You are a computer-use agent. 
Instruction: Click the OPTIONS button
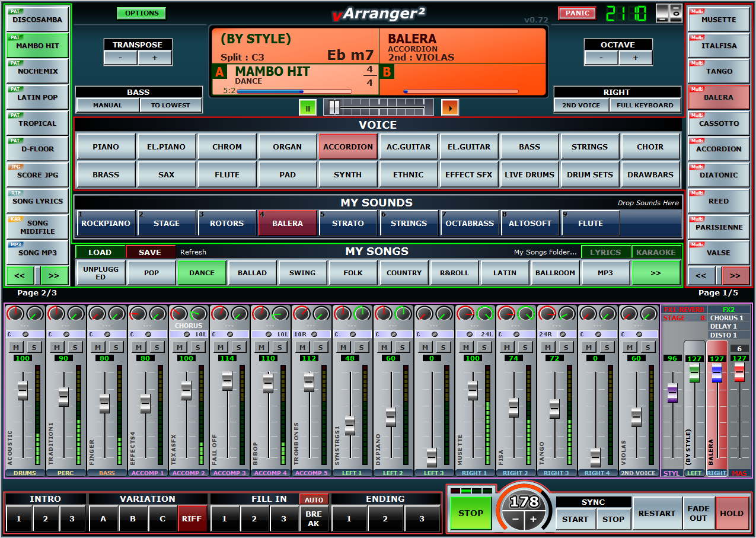(141, 13)
